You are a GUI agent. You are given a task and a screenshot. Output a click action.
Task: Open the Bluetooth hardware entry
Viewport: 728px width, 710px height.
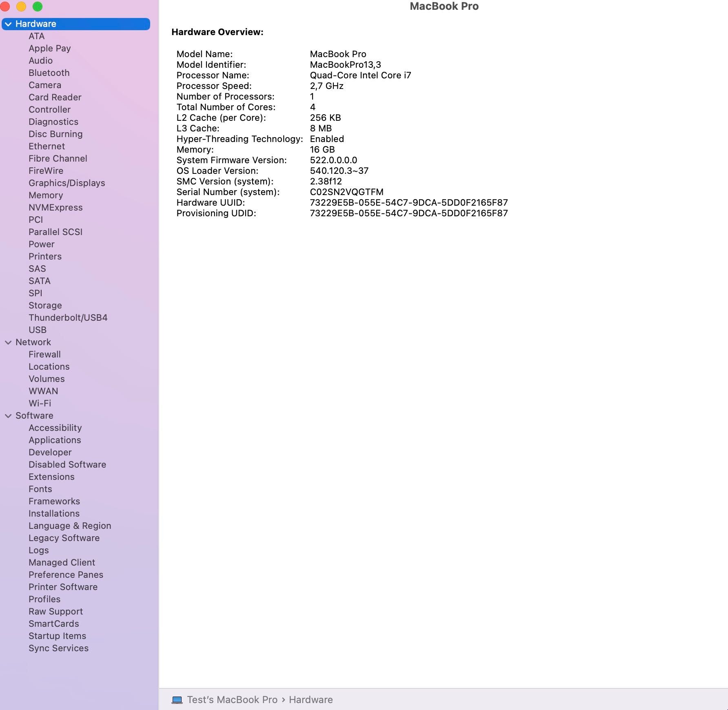tap(49, 73)
